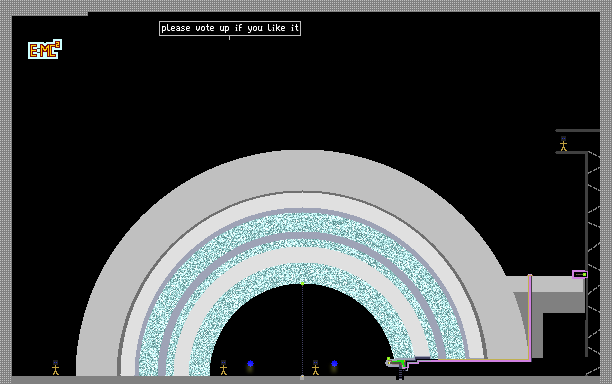Click the right blue glowing dot
The width and height of the screenshot is (612, 384).
click(x=334, y=364)
